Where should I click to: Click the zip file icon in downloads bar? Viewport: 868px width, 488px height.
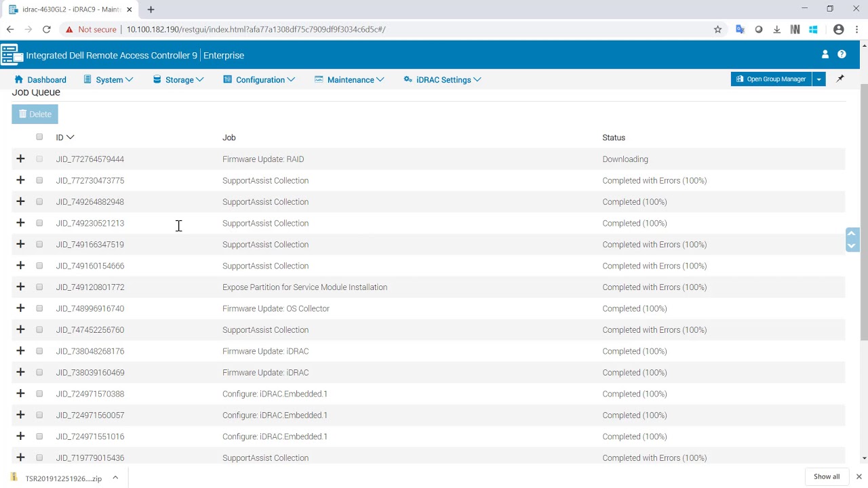[14, 478]
